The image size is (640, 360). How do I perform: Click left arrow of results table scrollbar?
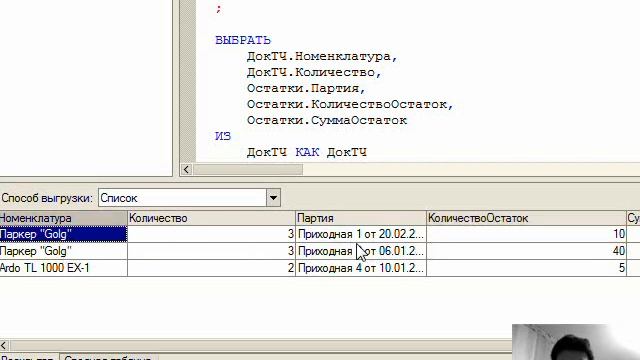point(4,345)
